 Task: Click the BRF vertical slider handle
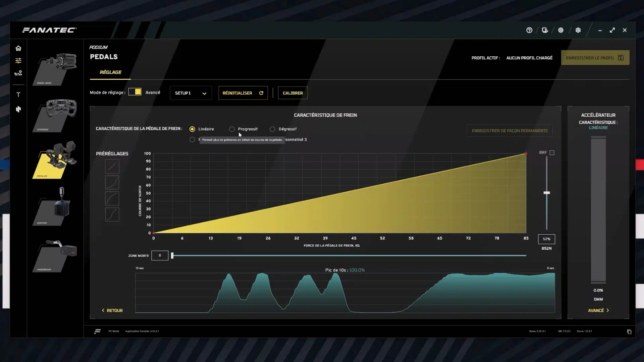coord(547,193)
